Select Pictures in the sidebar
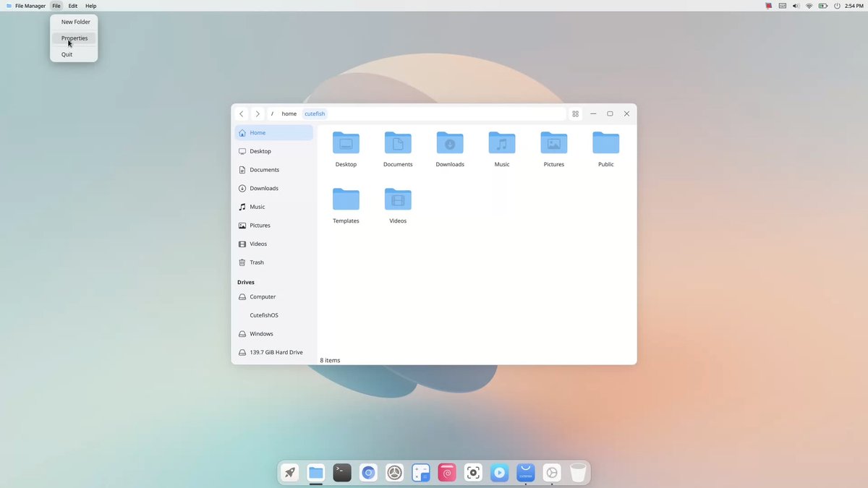 tap(274, 226)
